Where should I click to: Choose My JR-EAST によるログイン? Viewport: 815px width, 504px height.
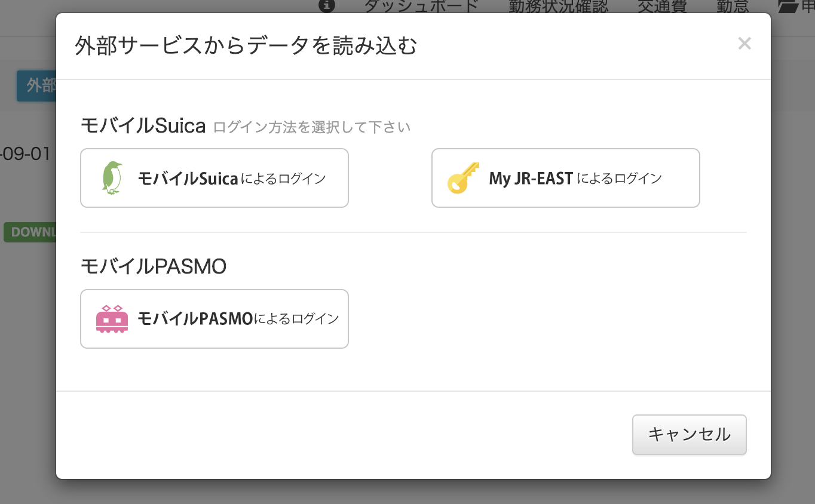coord(565,178)
